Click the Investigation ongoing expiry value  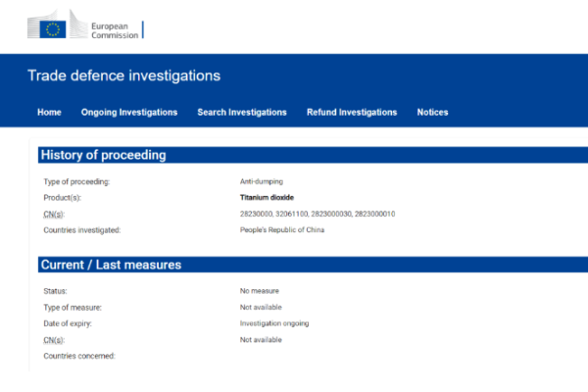(x=274, y=323)
